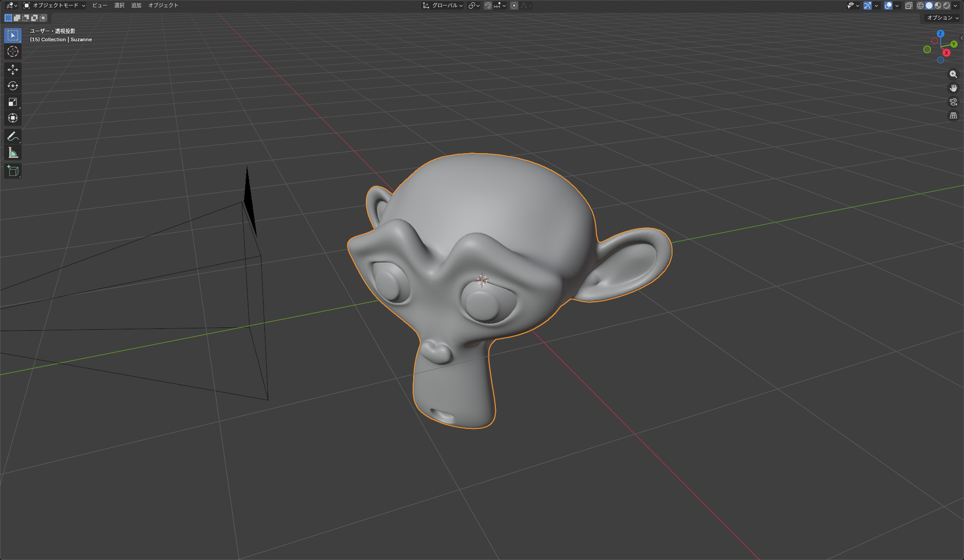Click the pan hand viewport button
Image resolution: width=964 pixels, height=560 pixels.
tap(953, 88)
